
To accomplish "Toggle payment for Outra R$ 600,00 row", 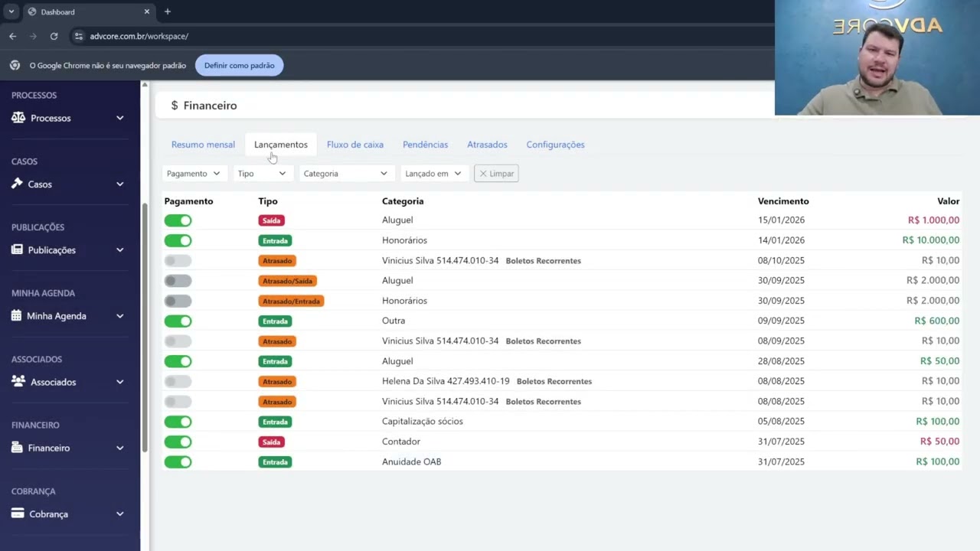I will pos(178,321).
